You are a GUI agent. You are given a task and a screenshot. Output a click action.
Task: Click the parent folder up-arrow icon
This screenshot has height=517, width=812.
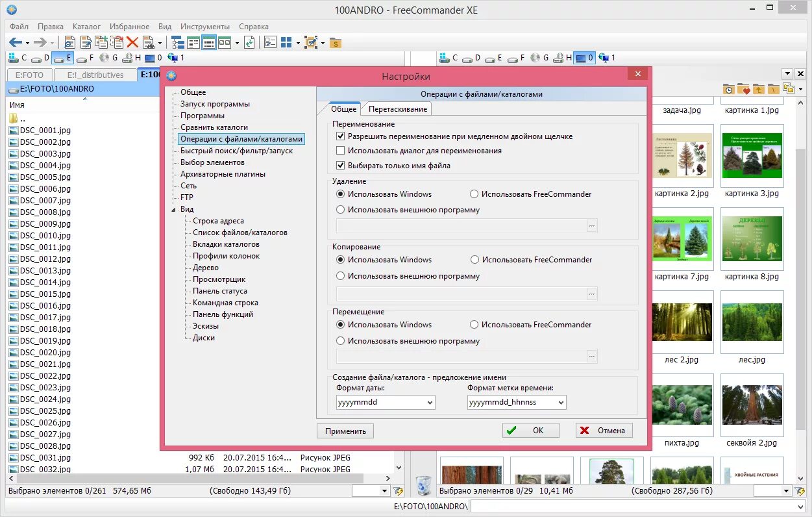(x=758, y=89)
